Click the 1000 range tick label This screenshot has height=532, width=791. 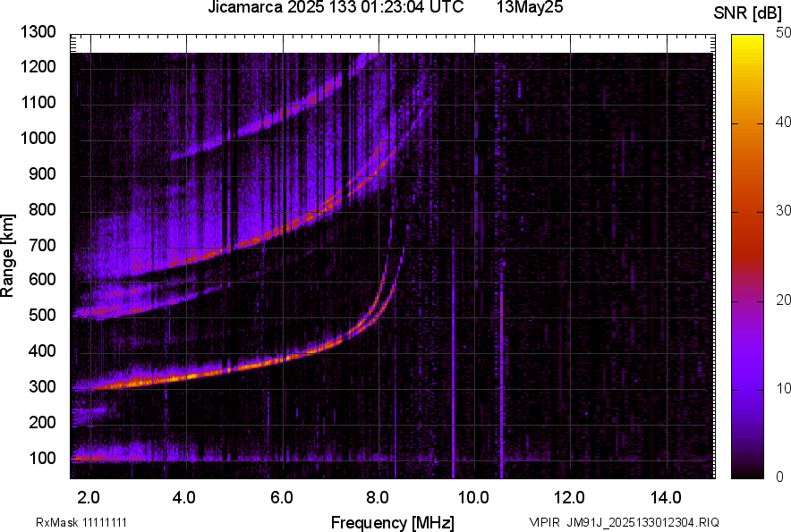pyautogui.click(x=38, y=138)
